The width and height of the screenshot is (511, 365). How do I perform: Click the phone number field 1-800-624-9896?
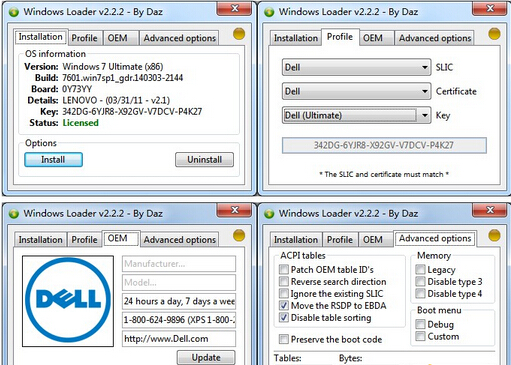coord(179,320)
